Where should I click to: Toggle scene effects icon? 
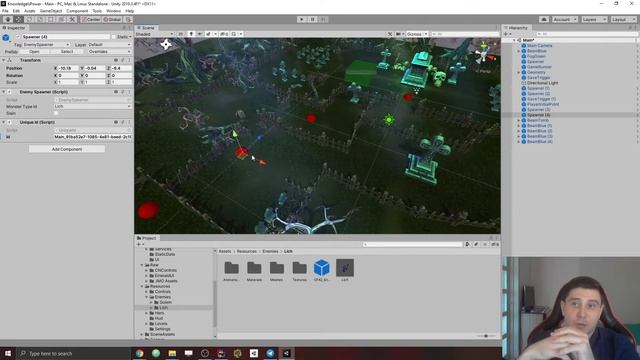pos(209,34)
